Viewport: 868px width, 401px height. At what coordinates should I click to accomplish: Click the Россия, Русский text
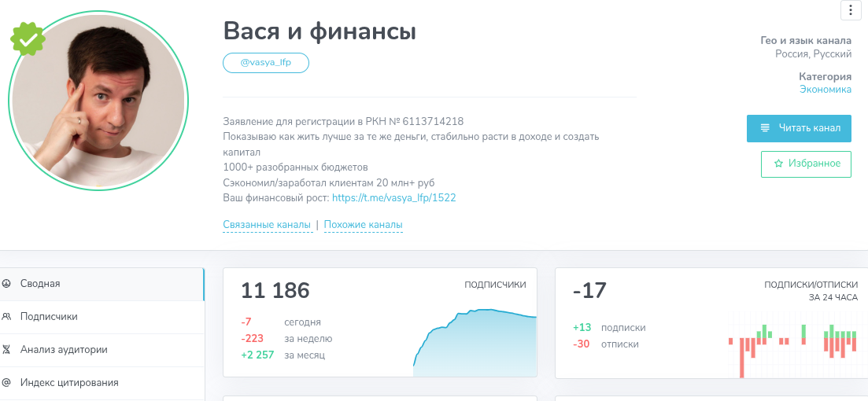click(x=813, y=54)
